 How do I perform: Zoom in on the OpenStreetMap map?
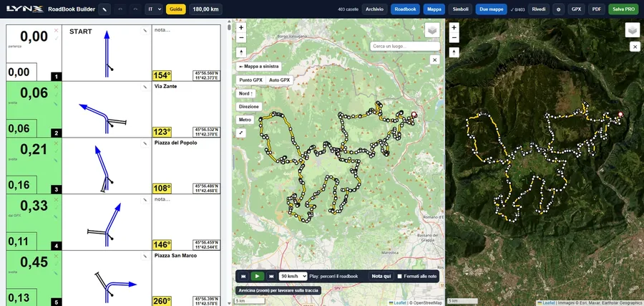241,27
